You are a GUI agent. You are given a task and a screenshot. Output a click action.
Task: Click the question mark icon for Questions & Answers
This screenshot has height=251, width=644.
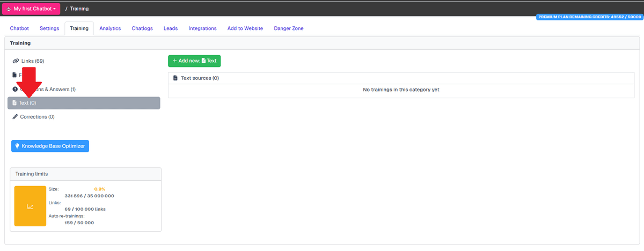(15, 89)
